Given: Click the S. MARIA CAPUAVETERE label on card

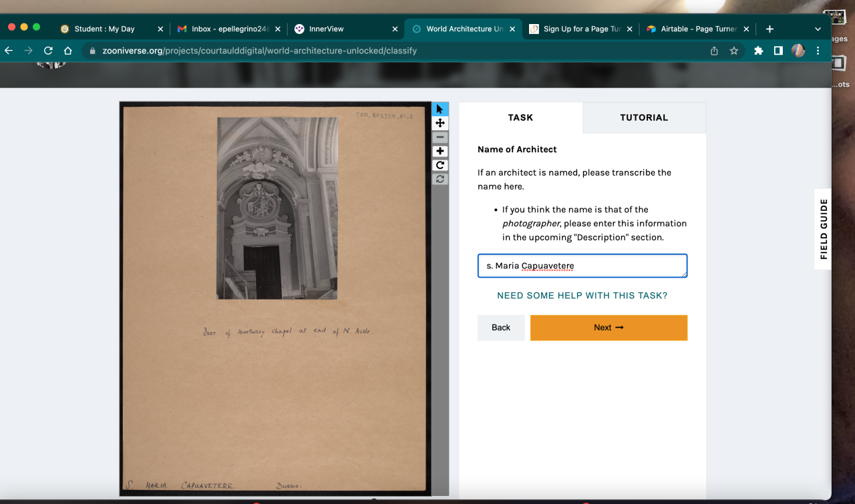Looking at the screenshot, I should 180,485.
